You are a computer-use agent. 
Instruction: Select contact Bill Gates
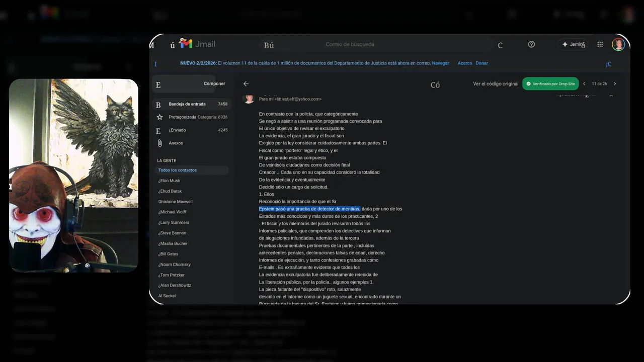(168, 254)
